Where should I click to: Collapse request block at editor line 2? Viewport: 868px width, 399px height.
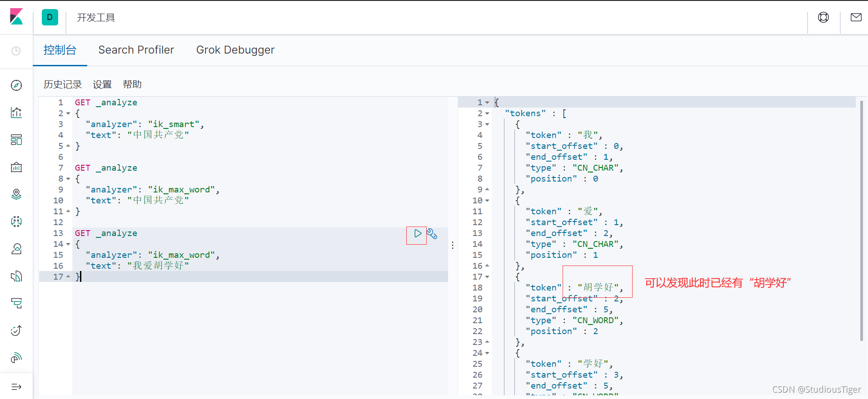coord(68,113)
